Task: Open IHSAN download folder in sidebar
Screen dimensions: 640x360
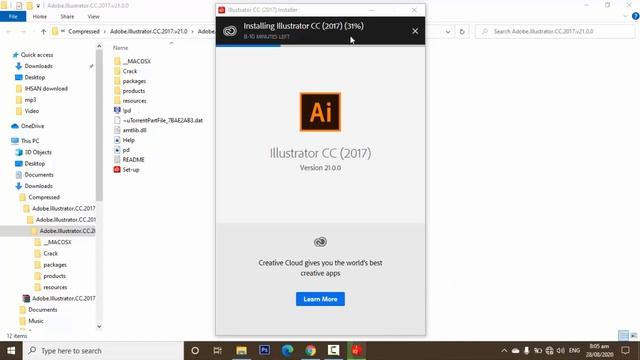Action: (x=42, y=88)
